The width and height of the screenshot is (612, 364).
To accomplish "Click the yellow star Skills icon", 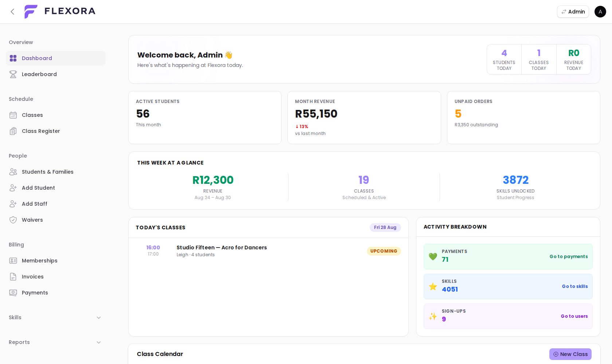I will click(x=433, y=286).
